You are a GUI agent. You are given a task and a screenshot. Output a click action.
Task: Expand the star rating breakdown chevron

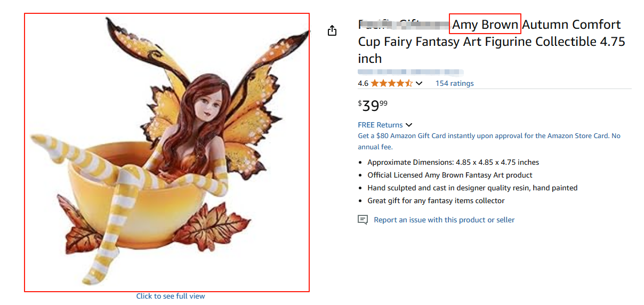click(x=419, y=83)
